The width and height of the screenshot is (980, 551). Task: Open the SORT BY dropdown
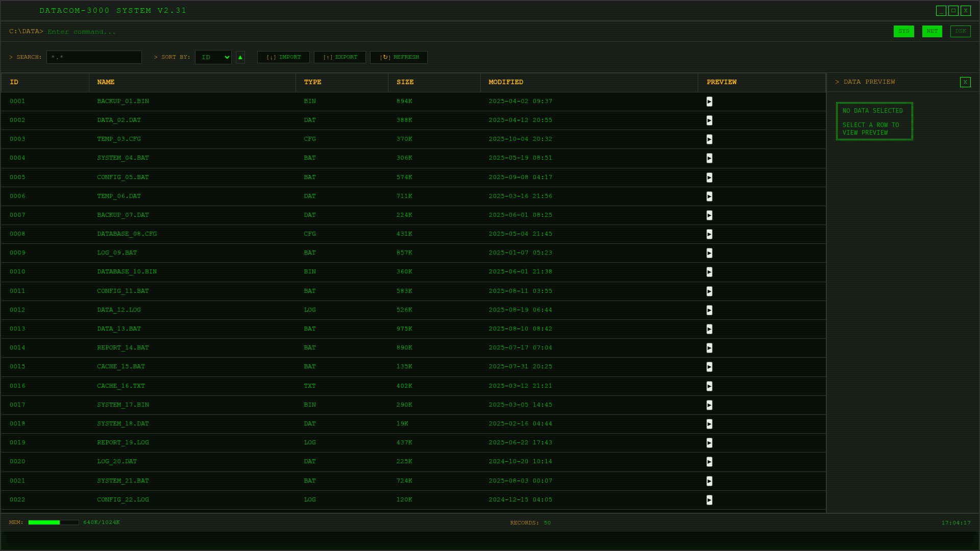pos(213,57)
